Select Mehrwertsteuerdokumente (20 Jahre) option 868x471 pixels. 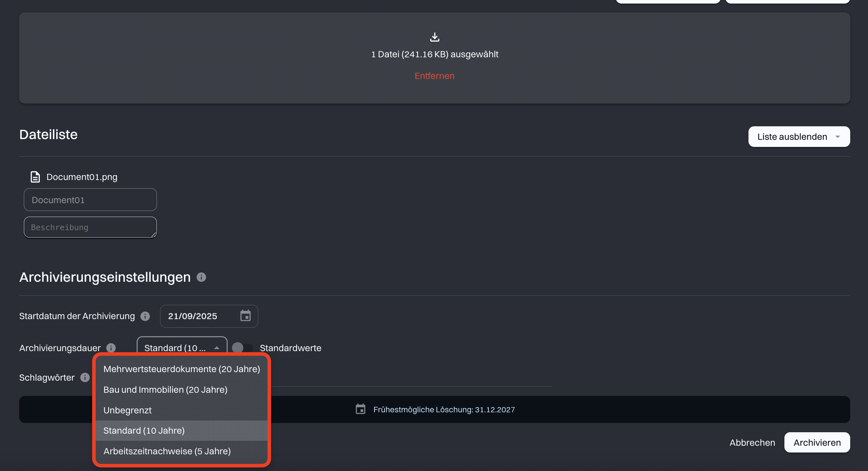point(181,369)
